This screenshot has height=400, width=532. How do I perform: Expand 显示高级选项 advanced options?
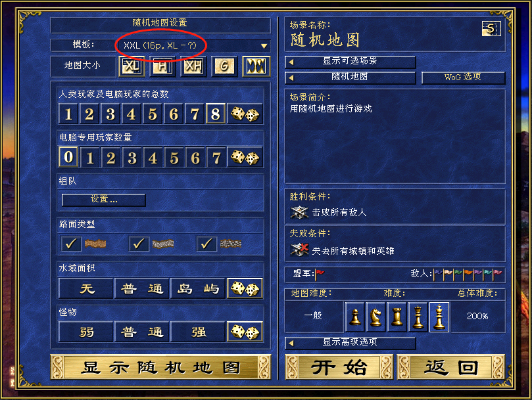pos(350,343)
